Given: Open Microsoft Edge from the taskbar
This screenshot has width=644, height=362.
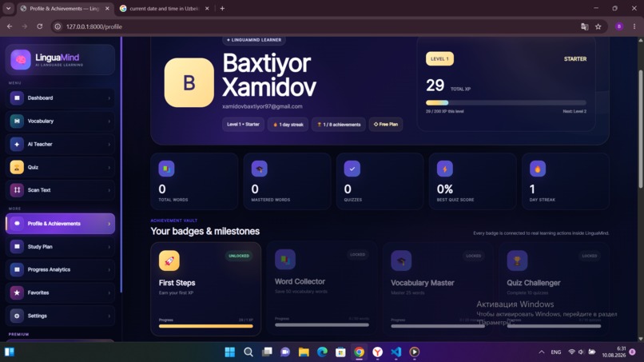Looking at the screenshot, I should pyautogui.click(x=322, y=352).
